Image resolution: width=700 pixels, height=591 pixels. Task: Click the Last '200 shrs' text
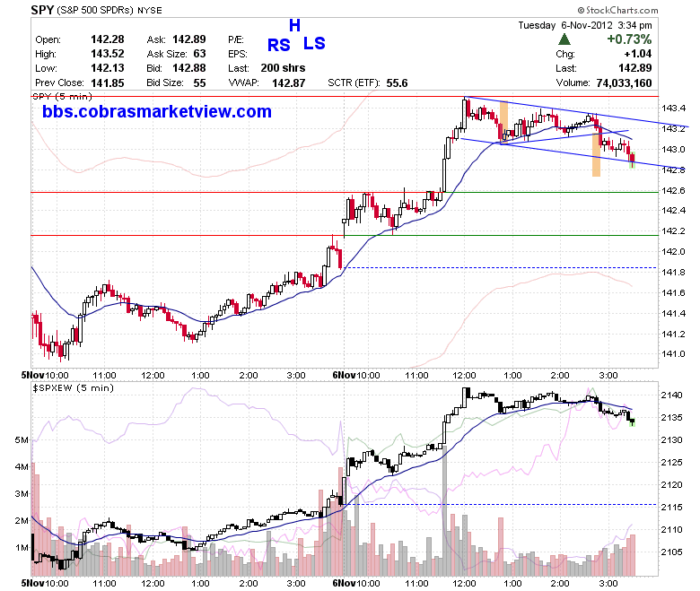(283, 68)
